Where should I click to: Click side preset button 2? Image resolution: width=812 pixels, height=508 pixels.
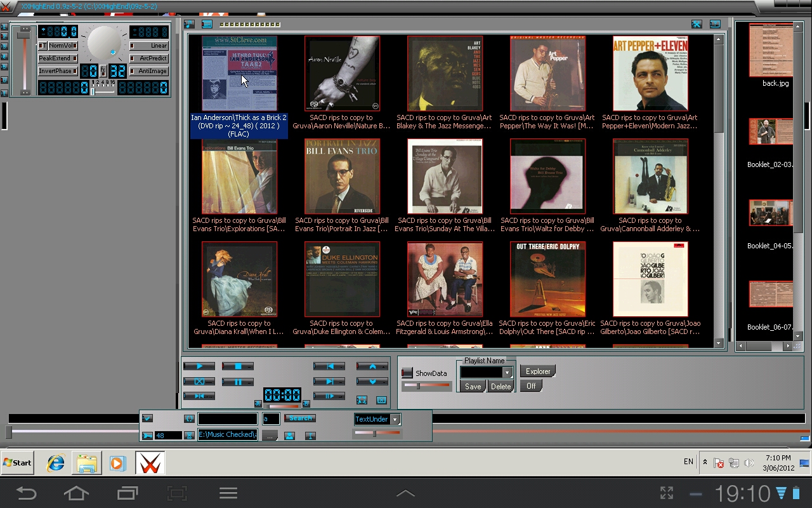click(x=4, y=36)
